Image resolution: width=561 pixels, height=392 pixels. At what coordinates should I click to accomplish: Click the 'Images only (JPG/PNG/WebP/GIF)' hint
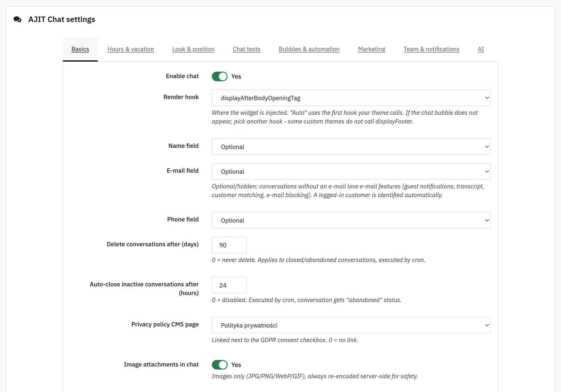(315, 376)
